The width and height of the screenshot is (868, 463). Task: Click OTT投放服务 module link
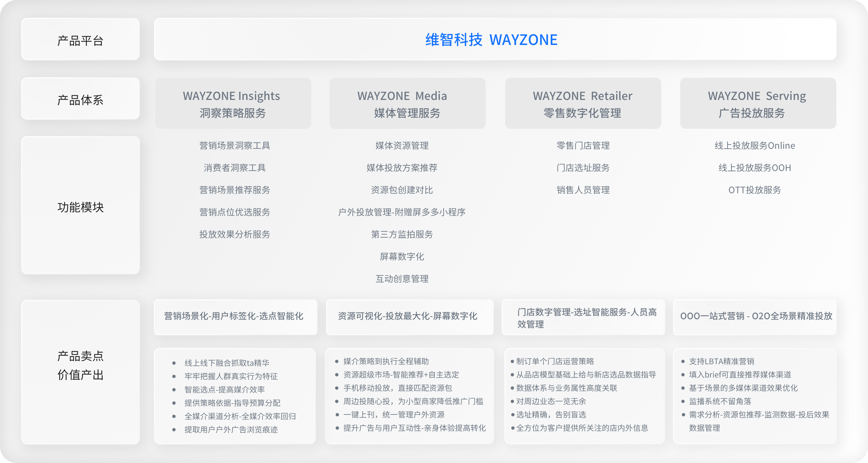click(x=754, y=190)
